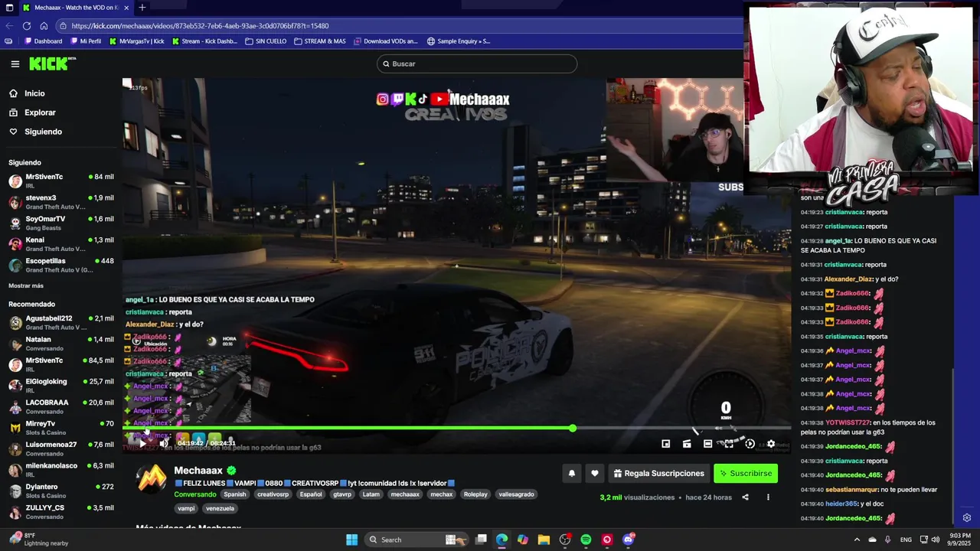Switch to Mechaaax VOD browser tab
Screen dimensions: 980x551
tap(75, 8)
